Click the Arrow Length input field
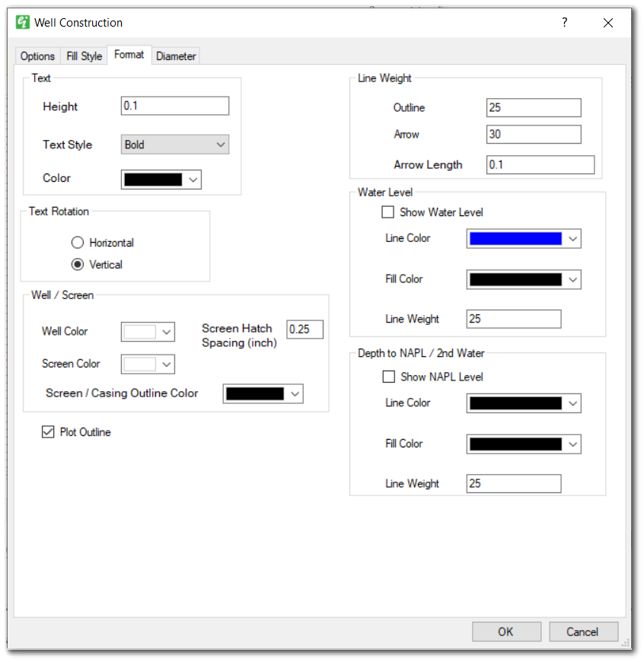644x662 pixels. point(540,164)
